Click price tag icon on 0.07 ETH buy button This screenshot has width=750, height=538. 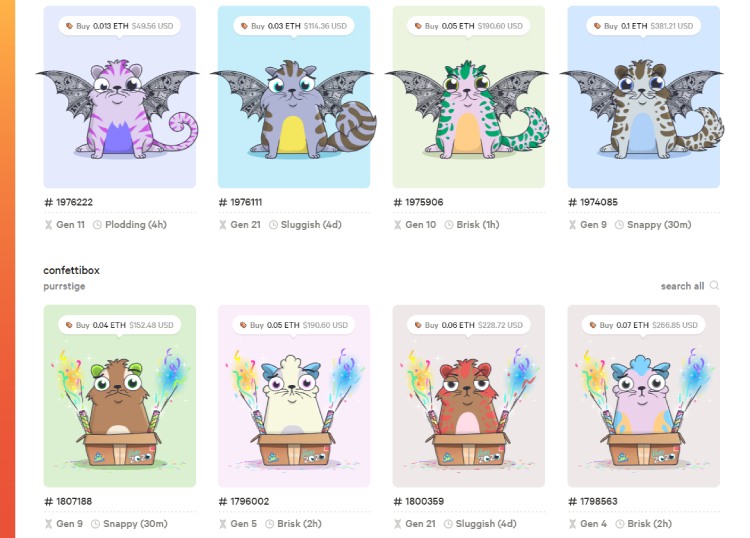pyautogui.click(x=593, y=325)
